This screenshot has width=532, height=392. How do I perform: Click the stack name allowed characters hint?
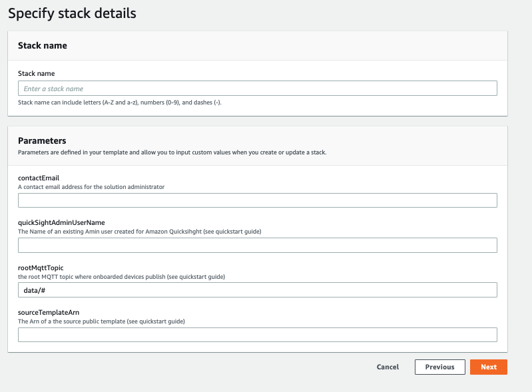[x=120, y=102]
